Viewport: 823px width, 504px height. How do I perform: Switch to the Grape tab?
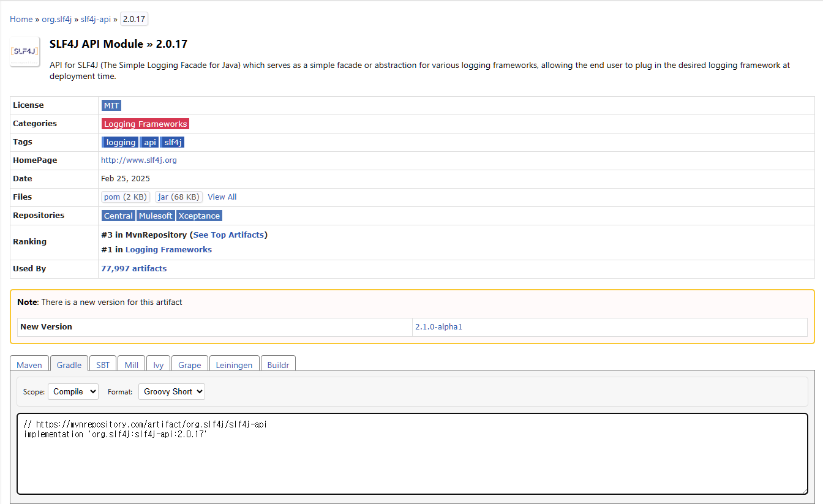(190, 364)
